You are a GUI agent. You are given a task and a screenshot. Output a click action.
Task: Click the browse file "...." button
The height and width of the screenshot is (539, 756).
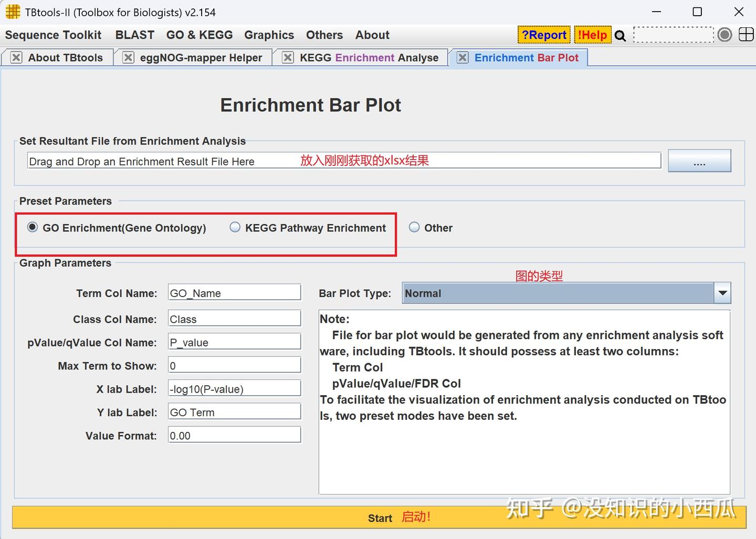pos(699,161)
